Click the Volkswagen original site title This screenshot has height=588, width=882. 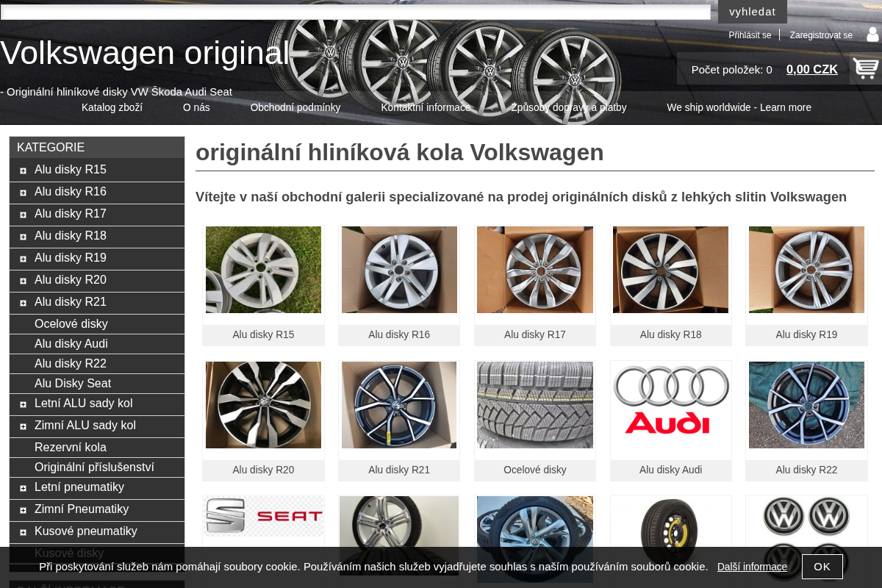(x=145, y=53)
